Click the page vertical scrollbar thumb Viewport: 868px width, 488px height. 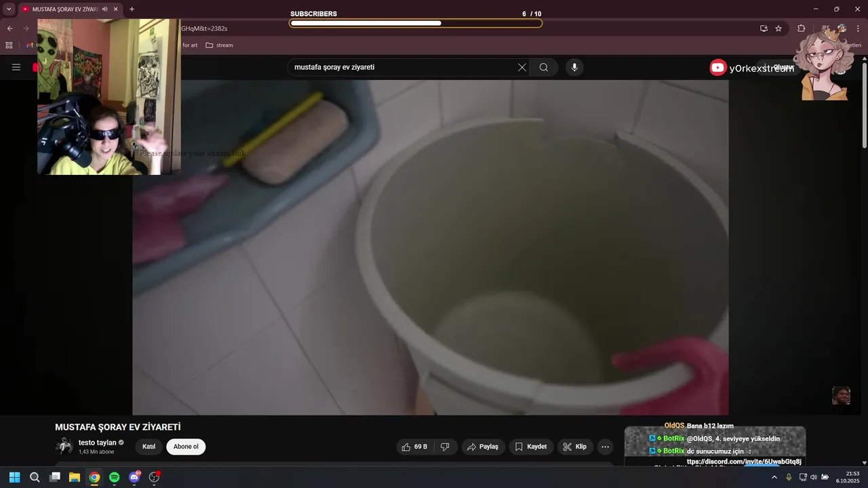(x=865, y=105)
